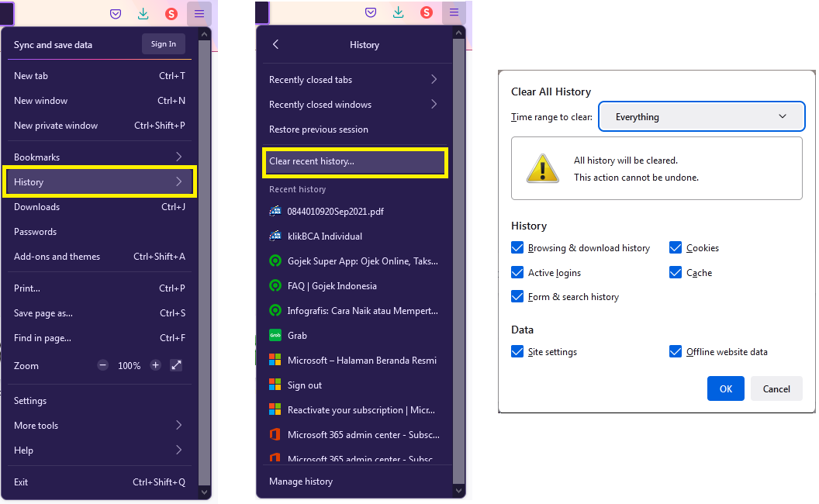819x504 pixels.
Task: Expand Recently closed tabs submenu
Action: point(354,79)
